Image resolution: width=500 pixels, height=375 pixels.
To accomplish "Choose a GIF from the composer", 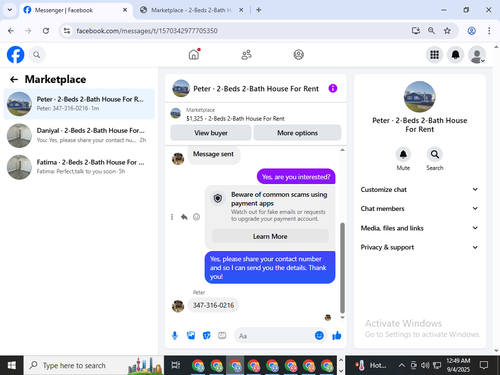I will (x=222, y=336).
